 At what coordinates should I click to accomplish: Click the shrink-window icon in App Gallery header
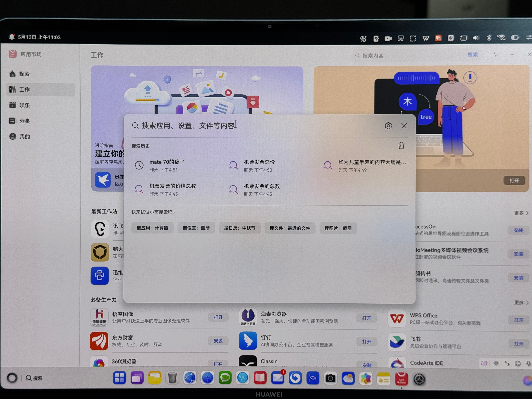click(495, 55)
